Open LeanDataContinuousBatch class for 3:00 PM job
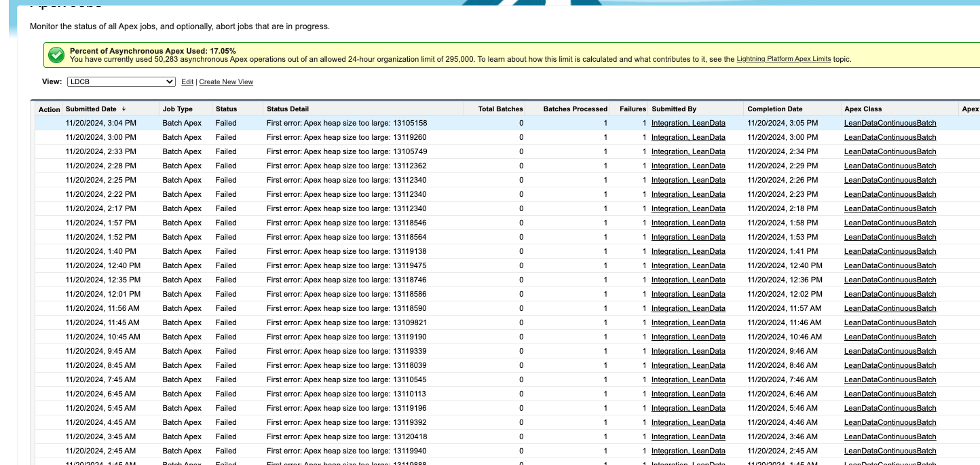980x465 pixels. coord(890,137)
